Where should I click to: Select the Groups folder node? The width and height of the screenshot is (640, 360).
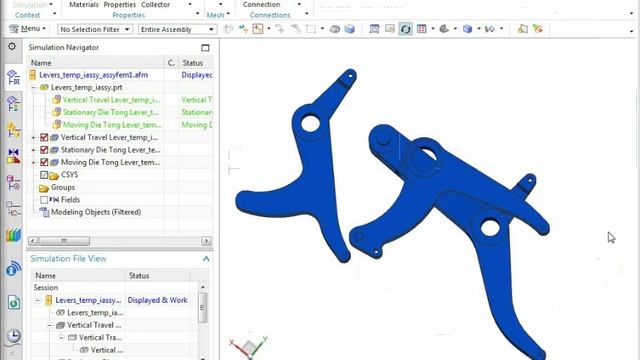62,187
